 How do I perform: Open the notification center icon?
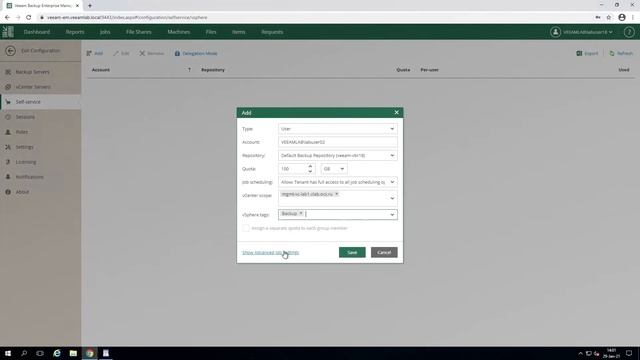click(x=629, y=353)
